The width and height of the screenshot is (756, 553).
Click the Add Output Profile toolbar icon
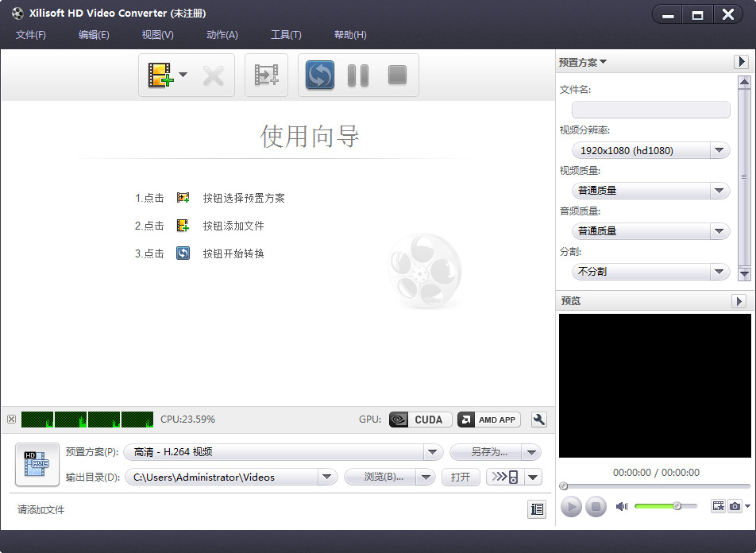266,75
